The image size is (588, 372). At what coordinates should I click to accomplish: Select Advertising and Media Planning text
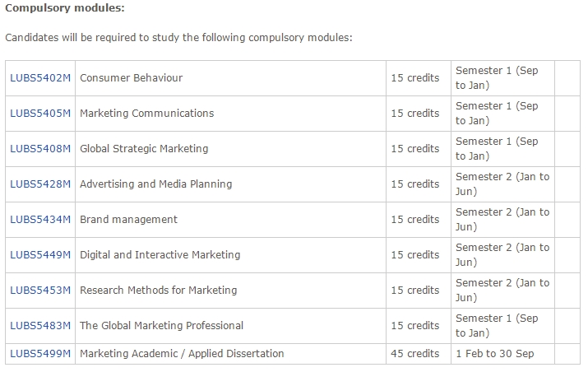tap(155, 184)
